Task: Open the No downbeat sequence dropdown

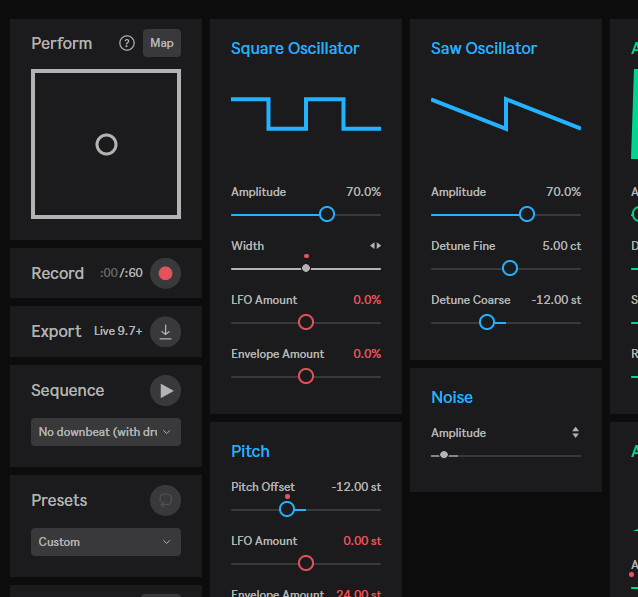Action: [x=106, y=432]
